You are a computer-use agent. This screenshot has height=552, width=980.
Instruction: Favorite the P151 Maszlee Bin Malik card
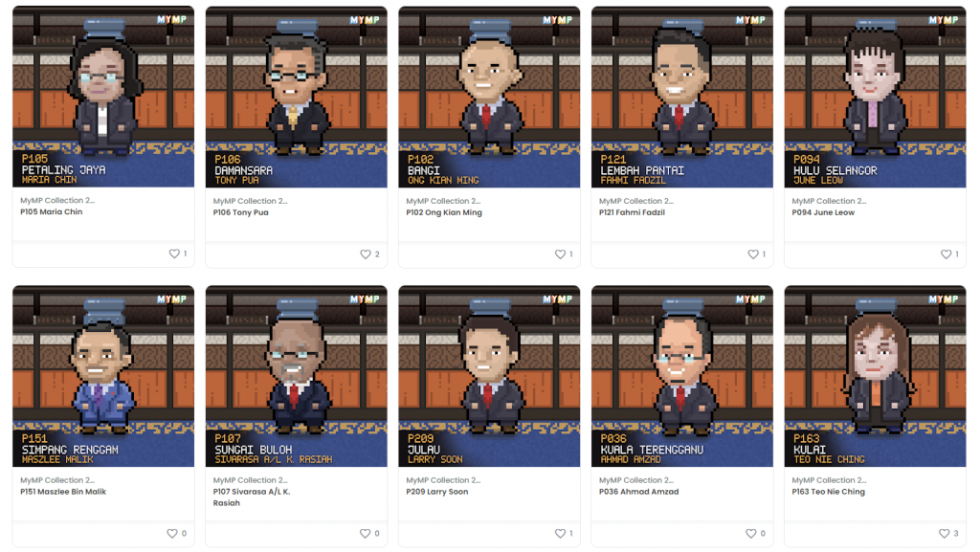pyautogui.click(x=172, y=533)
